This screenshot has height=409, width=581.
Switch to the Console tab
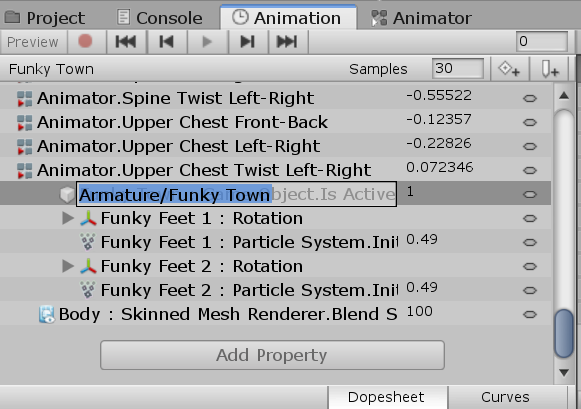[x=160, y=18]
